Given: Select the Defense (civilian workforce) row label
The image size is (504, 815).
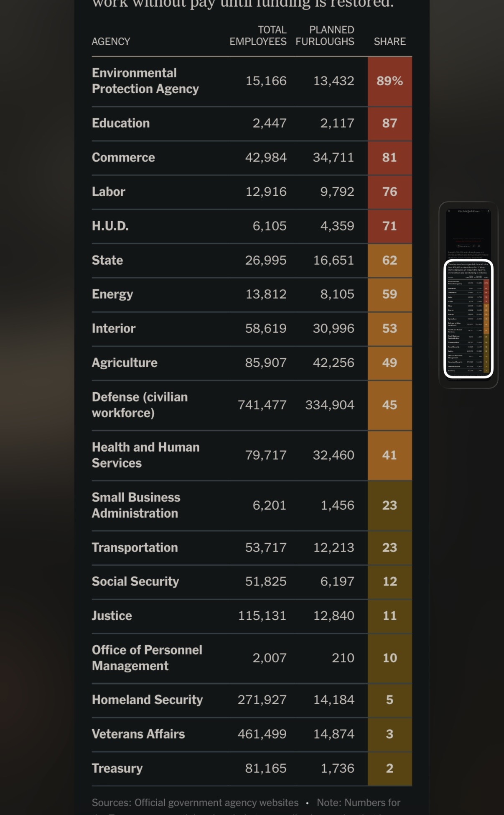Looking at the screenshot, I should [x=140, y=405].
